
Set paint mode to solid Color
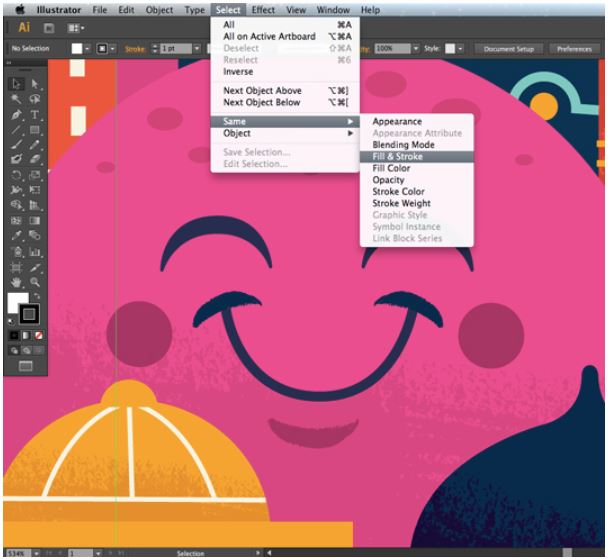click(x=14, y=335)
